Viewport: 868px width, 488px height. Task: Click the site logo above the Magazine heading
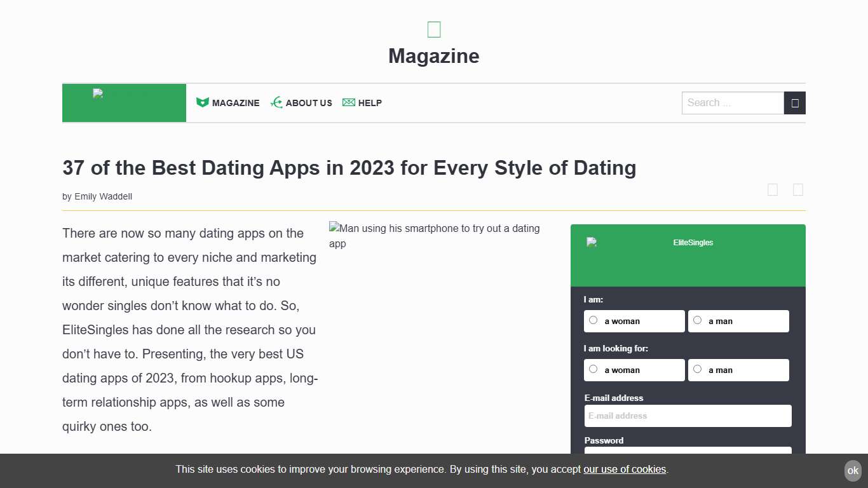point(433,29)
